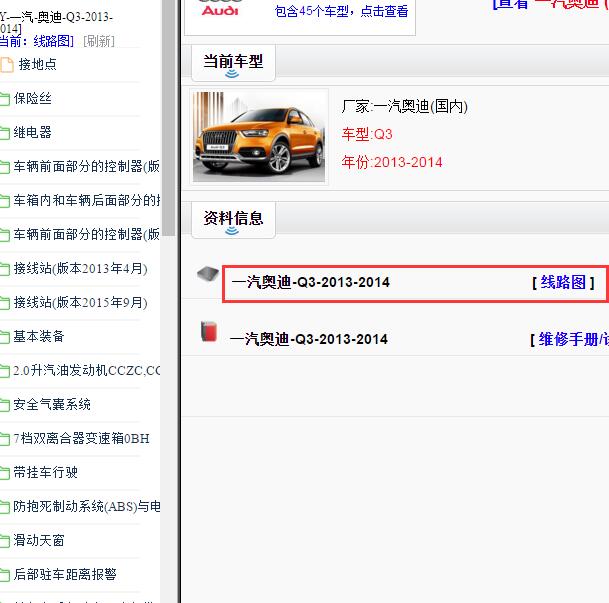Open 基本装备 folder
This screenshot has height=603, width=609.
coord(39,336)
